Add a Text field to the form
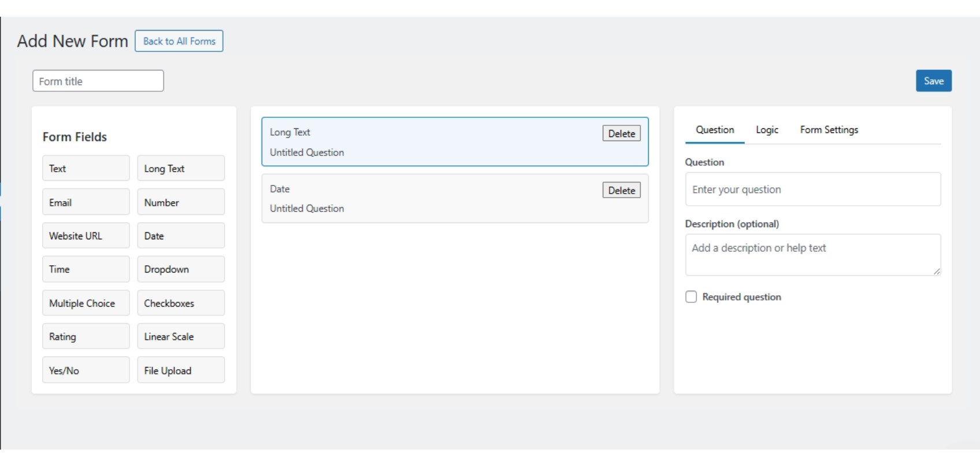The height and width of the screenshot is (475, 980). pyautogui.click(x=86, y=168)
